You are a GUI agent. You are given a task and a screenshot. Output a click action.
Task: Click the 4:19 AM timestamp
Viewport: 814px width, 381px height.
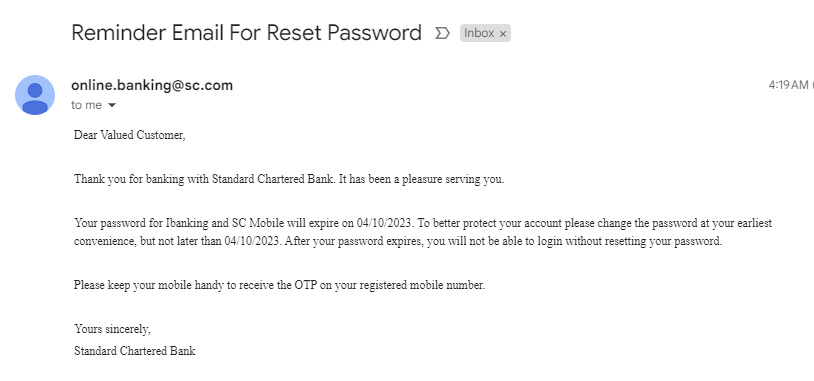point(788,85)
